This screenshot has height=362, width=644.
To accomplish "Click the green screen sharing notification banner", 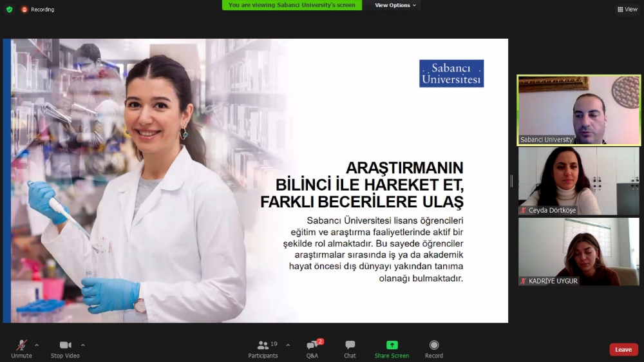I will pos(292,5).
